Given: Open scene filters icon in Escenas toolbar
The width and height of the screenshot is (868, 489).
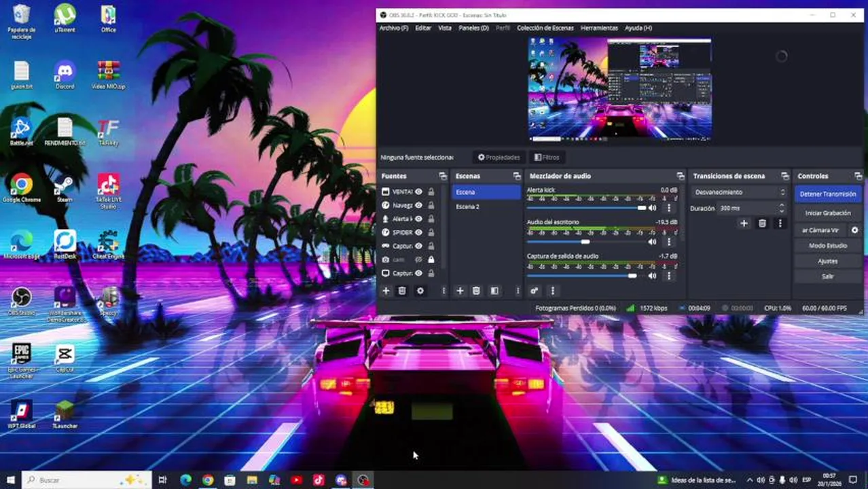Looking at the screenshot, I should [494, 291].
